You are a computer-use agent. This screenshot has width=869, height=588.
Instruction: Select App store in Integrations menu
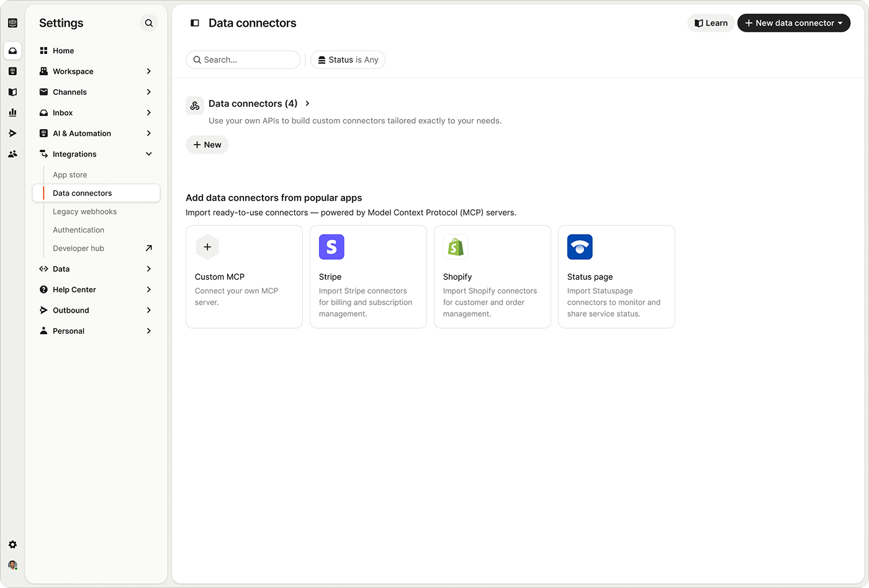[70, 175]
